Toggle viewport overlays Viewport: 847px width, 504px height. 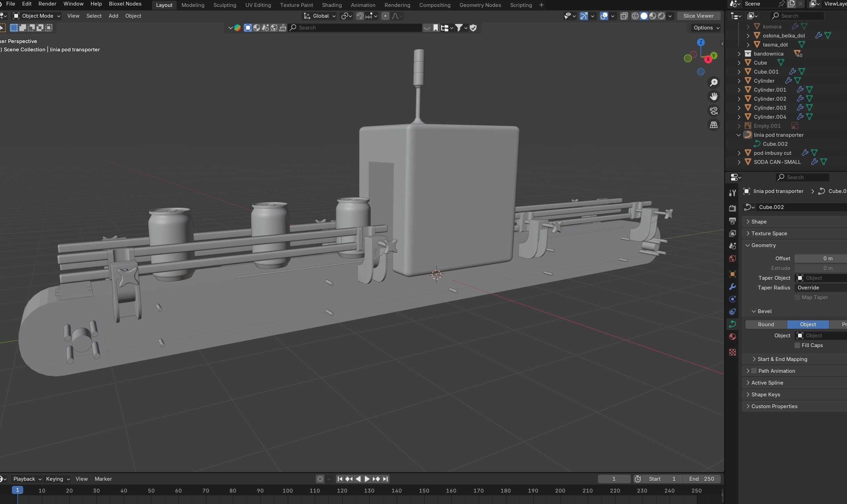604,16
